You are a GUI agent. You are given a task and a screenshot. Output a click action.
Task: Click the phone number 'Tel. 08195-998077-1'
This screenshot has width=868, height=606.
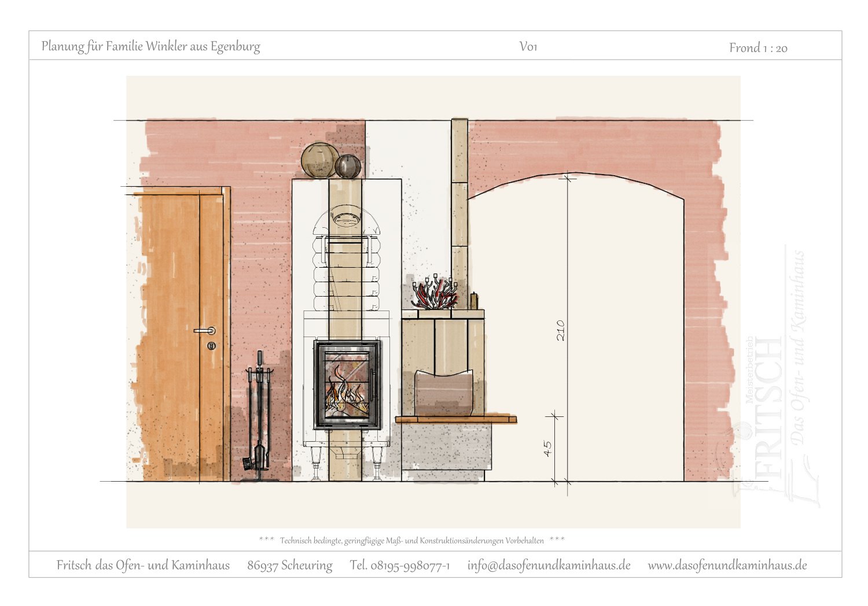tap(400, 565)
